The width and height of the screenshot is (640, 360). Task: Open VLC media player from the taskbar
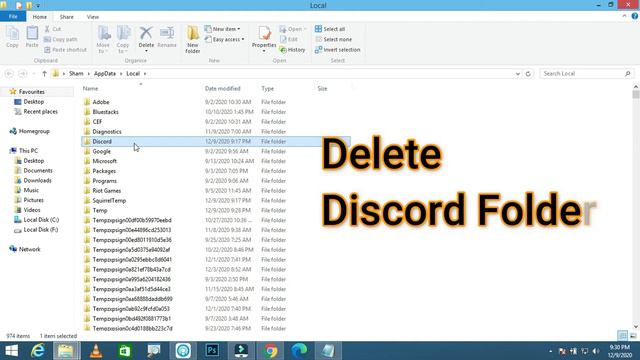pyautogui.click(x=96, y=351)
